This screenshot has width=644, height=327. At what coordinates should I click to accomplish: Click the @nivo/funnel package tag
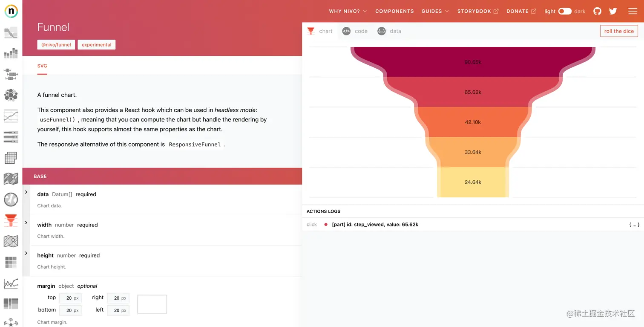coord(56,45)
